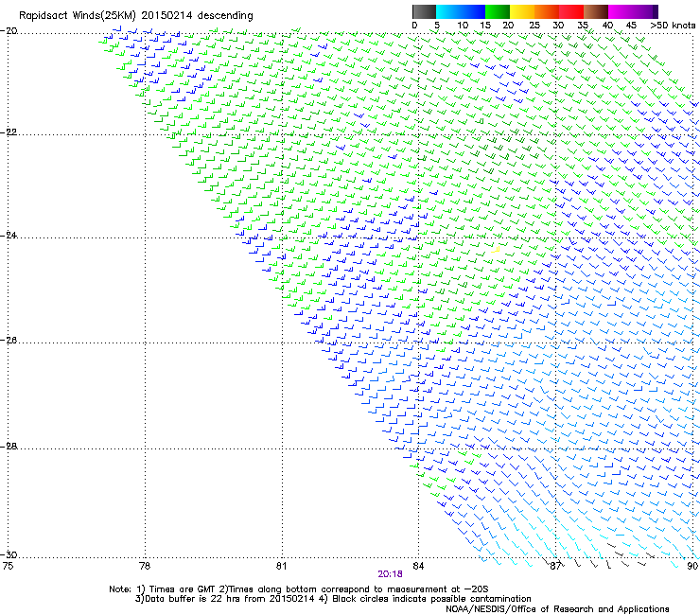Click the gray 0-5 knots legend swatch
The width and height of the screenshot is (700, 615).
(x=424, y=11)
